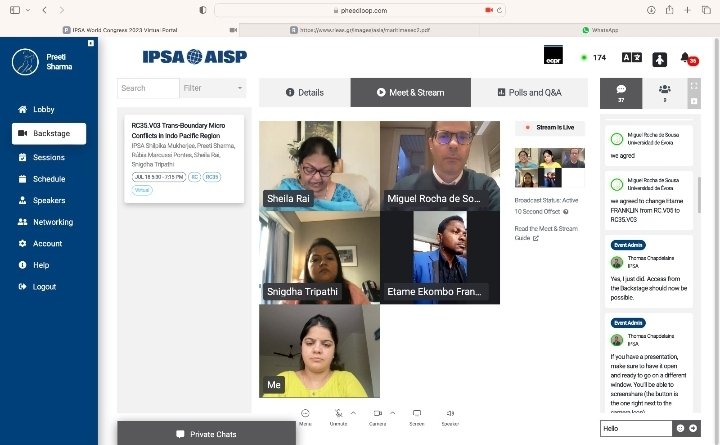Click the 10 Second Offset help icon
The image size is (720, 445).
pos(566,212)
